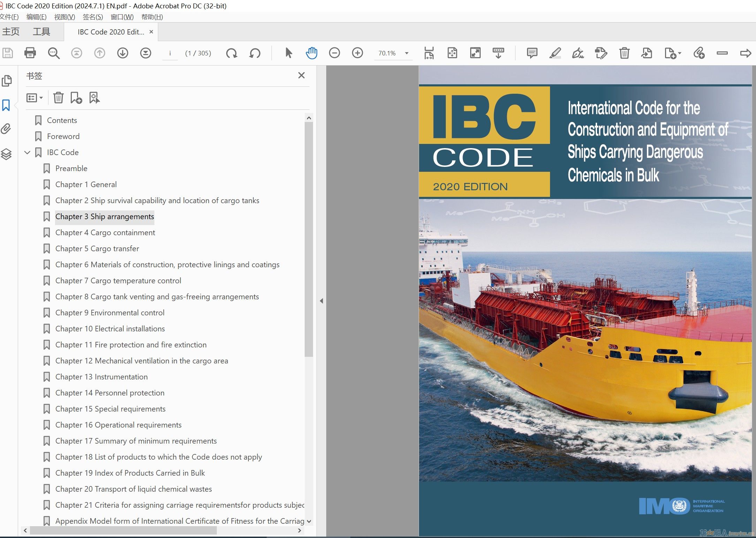This screenshot has height=538, width=756.
Task: Add a sticky note comment
Action: coord(532,53)
